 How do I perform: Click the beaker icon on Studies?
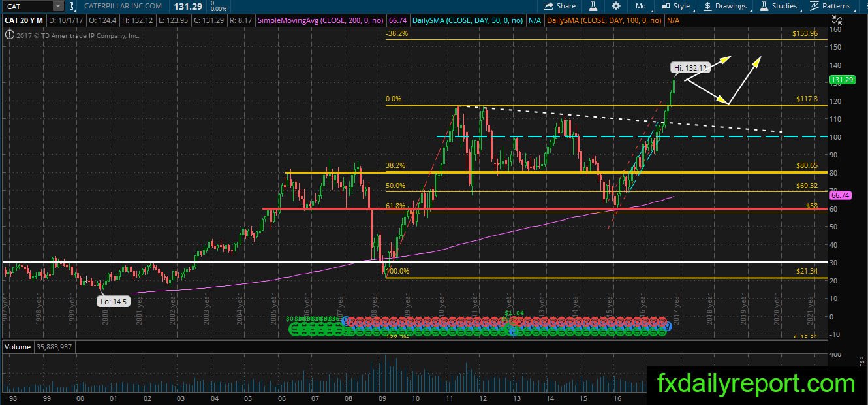click(765, 6)
